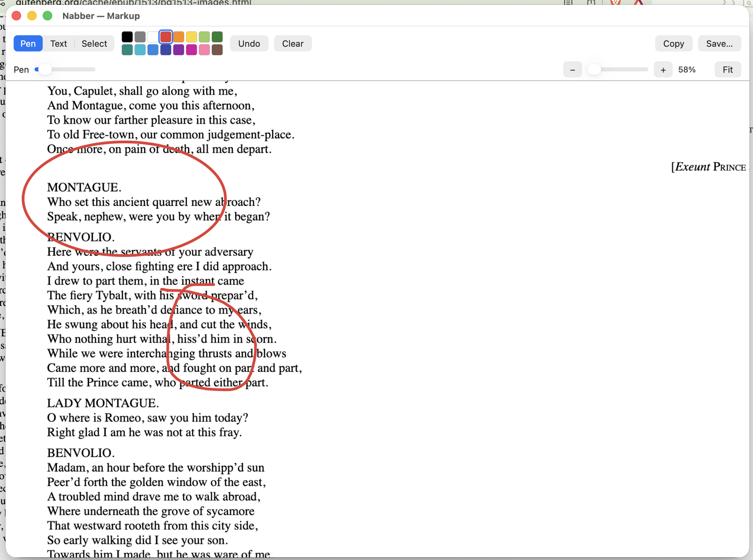Click the "58%" zoom value
753x560 pixels.
687,70
